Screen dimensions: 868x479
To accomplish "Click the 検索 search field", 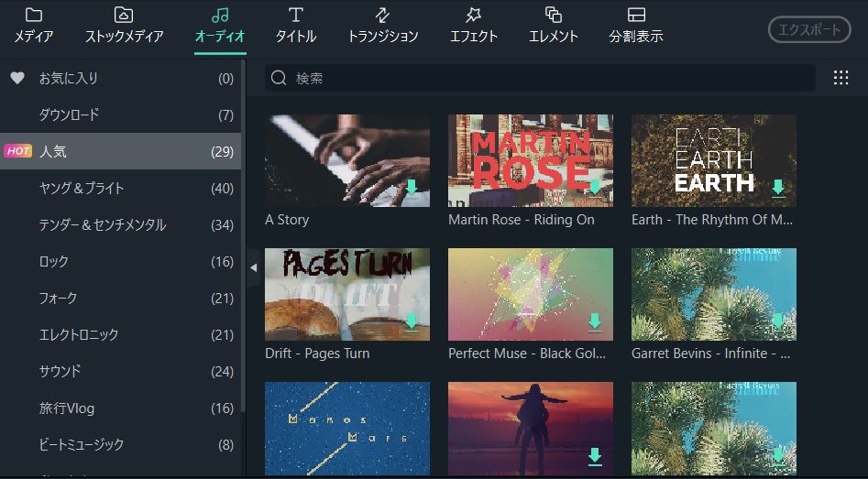I will pos(540,78).
